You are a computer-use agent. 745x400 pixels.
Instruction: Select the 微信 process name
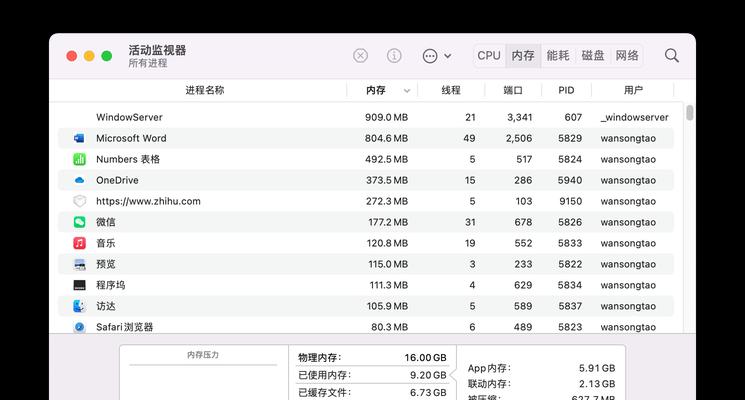[x=105, y=222]
